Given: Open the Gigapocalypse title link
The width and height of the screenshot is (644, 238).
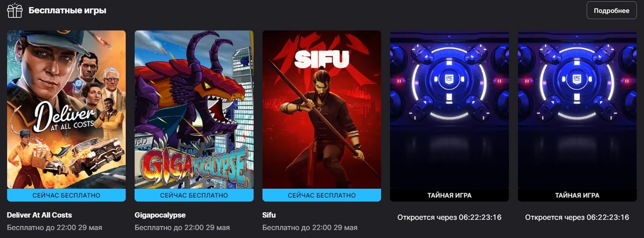Looking at the screenshot, I should (160, 215).
